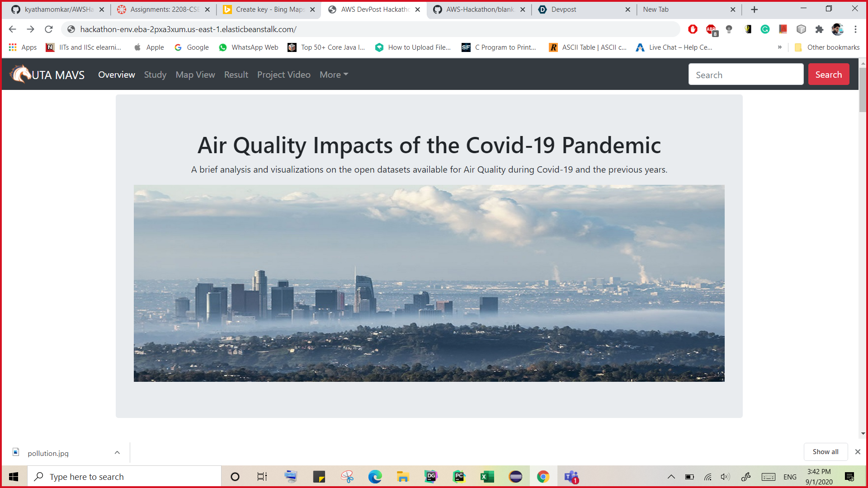Open the Chrome Extensions puzzle icon
The image size is (868, 488).
pos(819,29)
